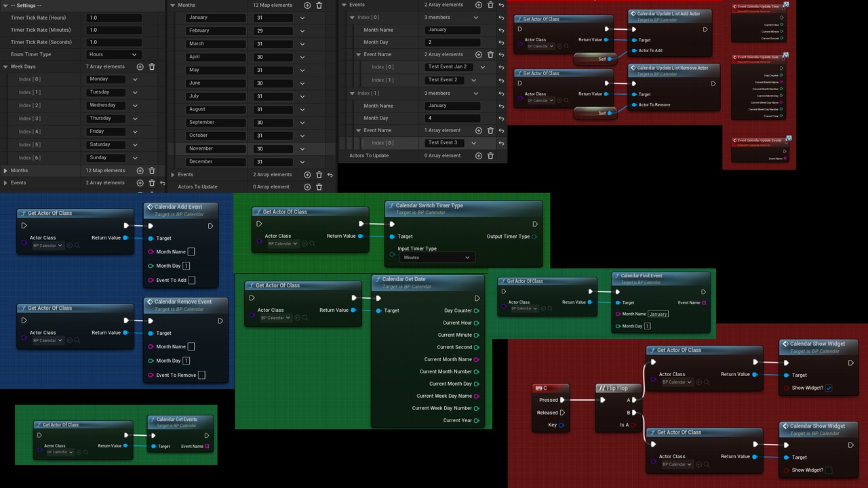868x488 pixels.
Task: Empty the expanded Events array above Index [0]
Action: click(x=490, y=5)
